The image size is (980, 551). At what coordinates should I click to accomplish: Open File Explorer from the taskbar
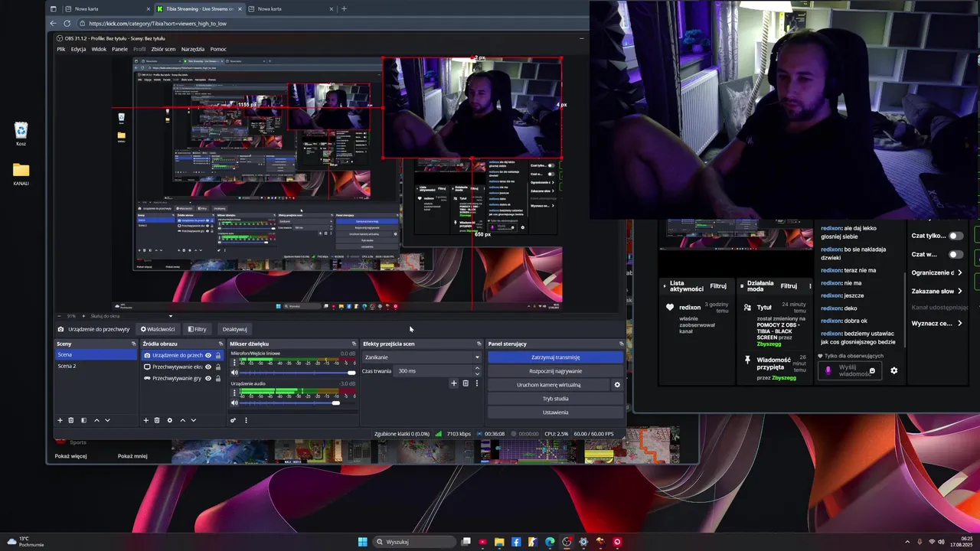click(x=499, y=542)
